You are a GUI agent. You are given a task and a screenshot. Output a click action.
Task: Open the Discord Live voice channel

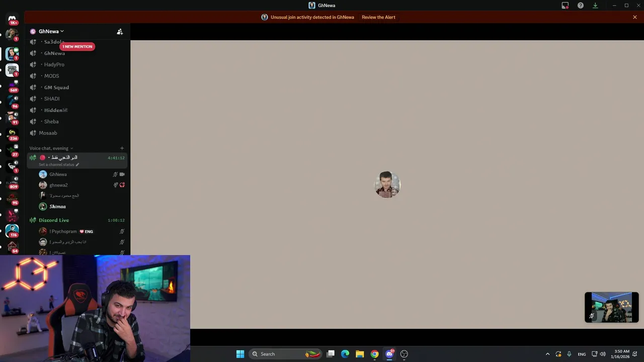click(x=77, y=220)
